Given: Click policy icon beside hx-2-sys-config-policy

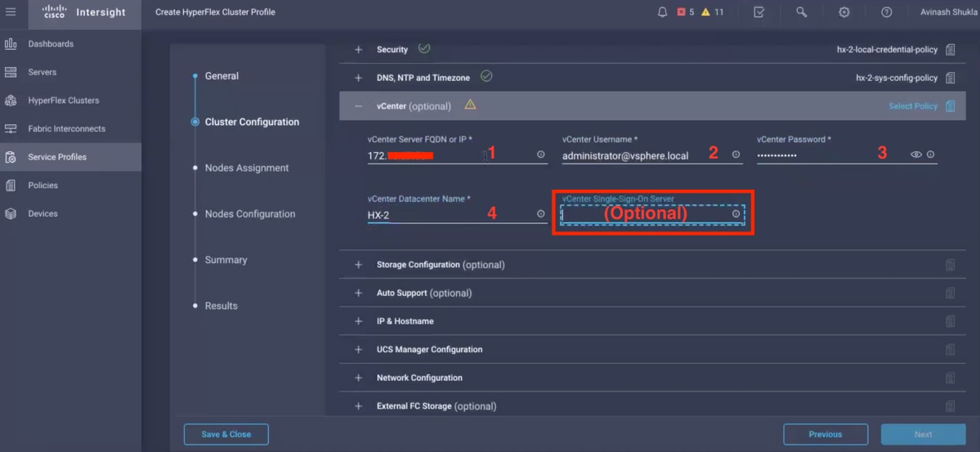Looking at the screenshot, I should [950, 78].
